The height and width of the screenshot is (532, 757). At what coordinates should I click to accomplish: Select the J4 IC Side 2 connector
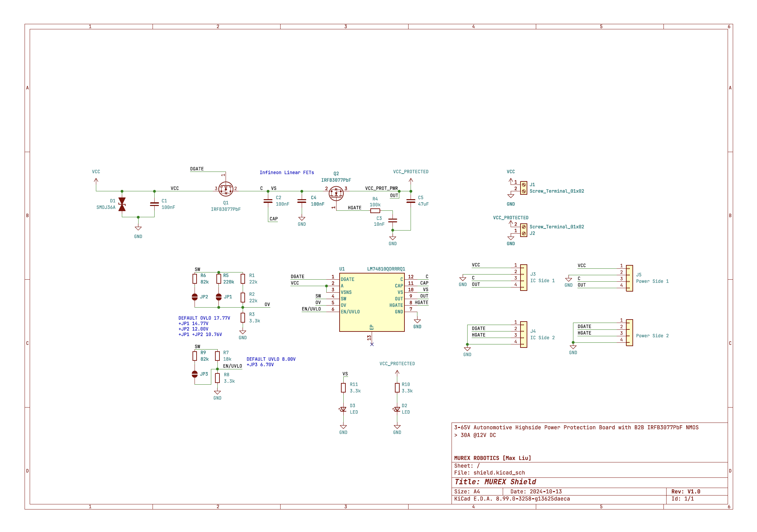click(524, 335)
